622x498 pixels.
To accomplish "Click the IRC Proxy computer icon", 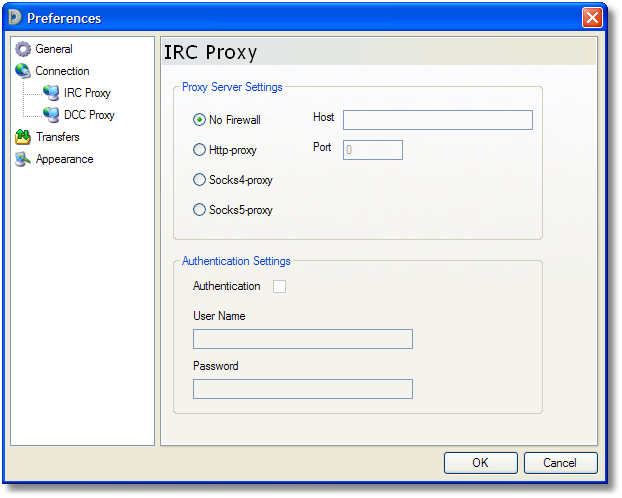I will (x=51, y=93).
